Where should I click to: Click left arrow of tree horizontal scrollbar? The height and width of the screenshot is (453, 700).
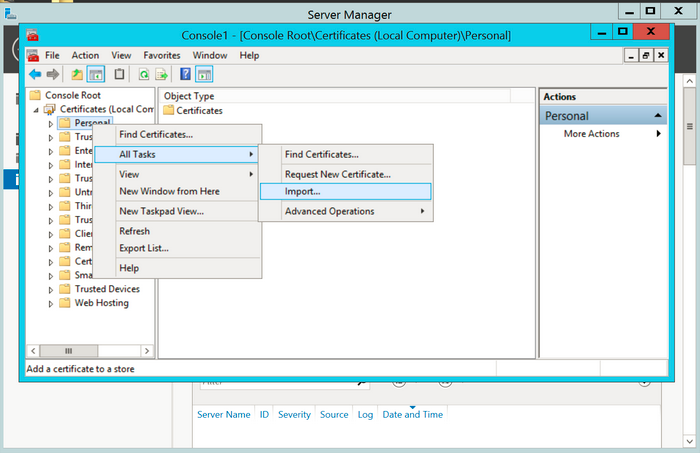pos(33,351)
